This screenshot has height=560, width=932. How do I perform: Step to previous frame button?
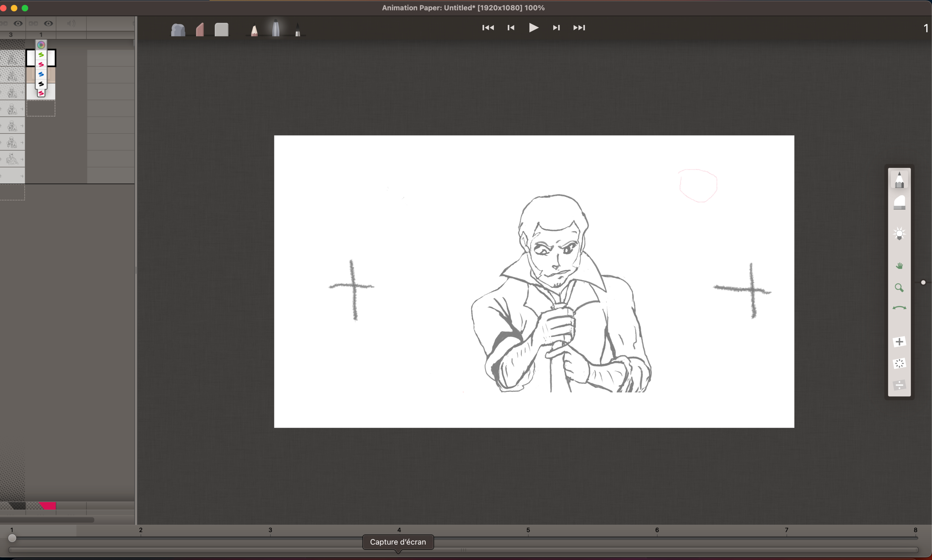511,28
